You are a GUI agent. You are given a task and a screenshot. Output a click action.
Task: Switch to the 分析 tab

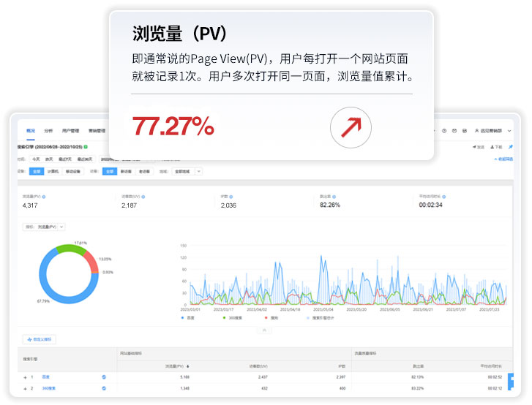pos(48,131)
